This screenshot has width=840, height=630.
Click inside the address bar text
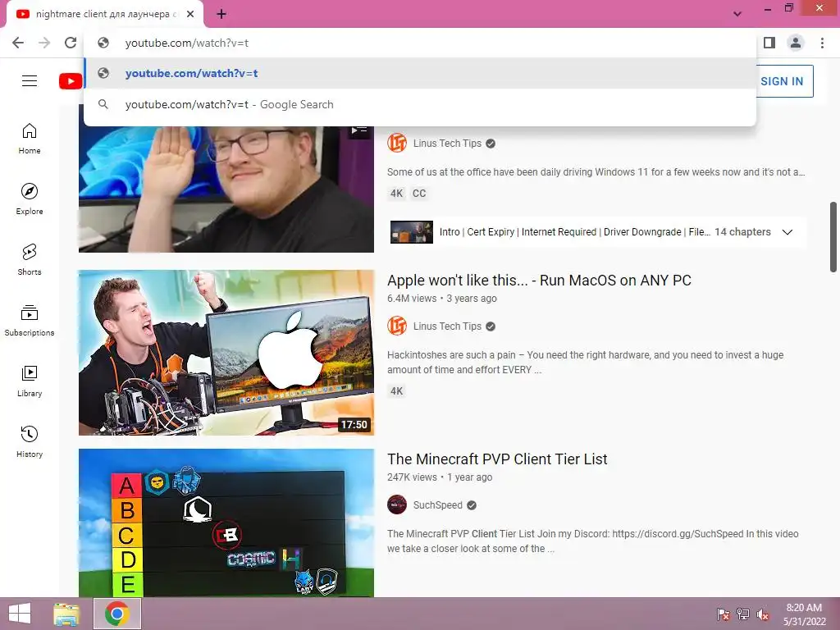coord(187,43)
